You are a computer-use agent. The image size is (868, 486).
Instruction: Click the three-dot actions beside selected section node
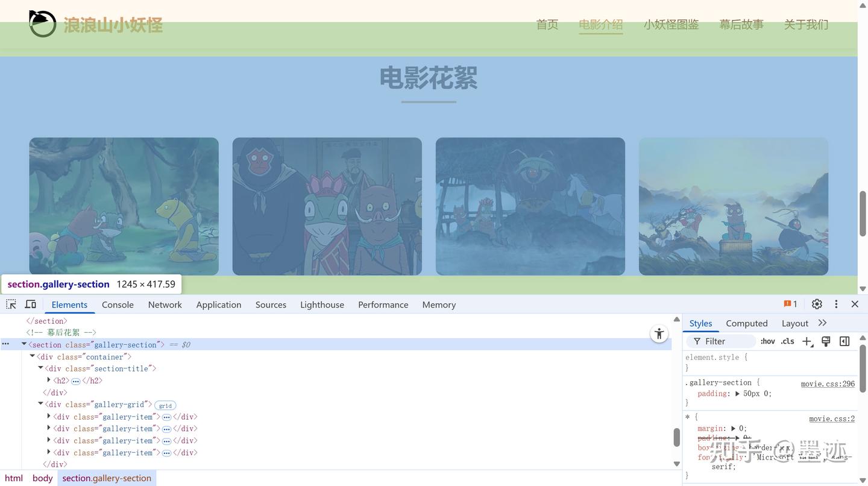[5, 344]
